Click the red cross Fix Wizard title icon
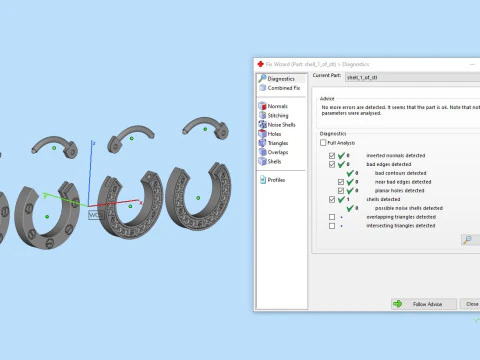 (x=260, y=64)
